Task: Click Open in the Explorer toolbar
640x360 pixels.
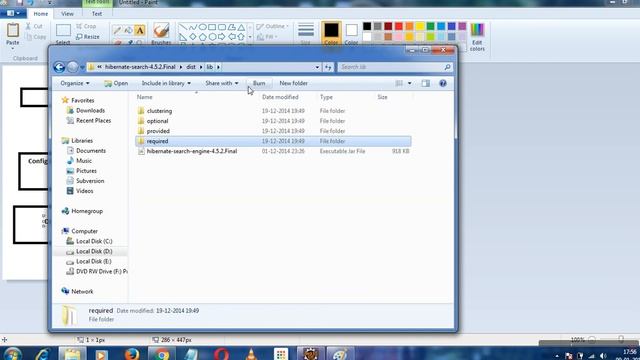Action: [x=116, y=83]
